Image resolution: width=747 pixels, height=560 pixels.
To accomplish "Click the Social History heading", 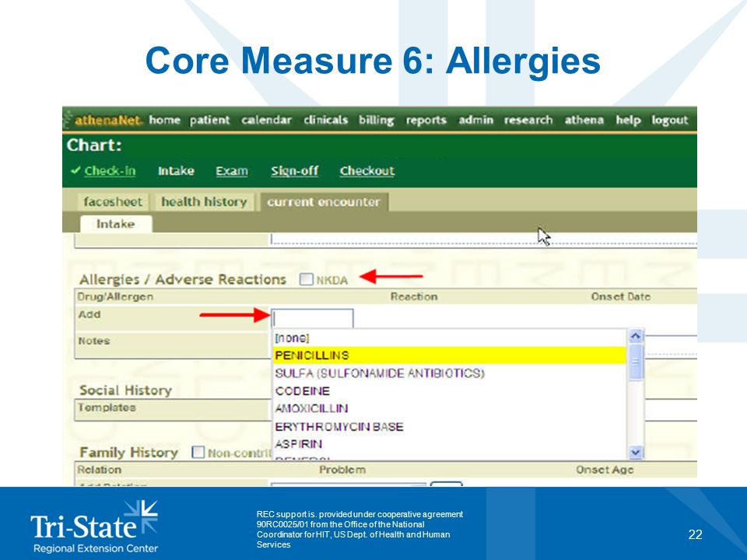I will click(x=126, y=390).
